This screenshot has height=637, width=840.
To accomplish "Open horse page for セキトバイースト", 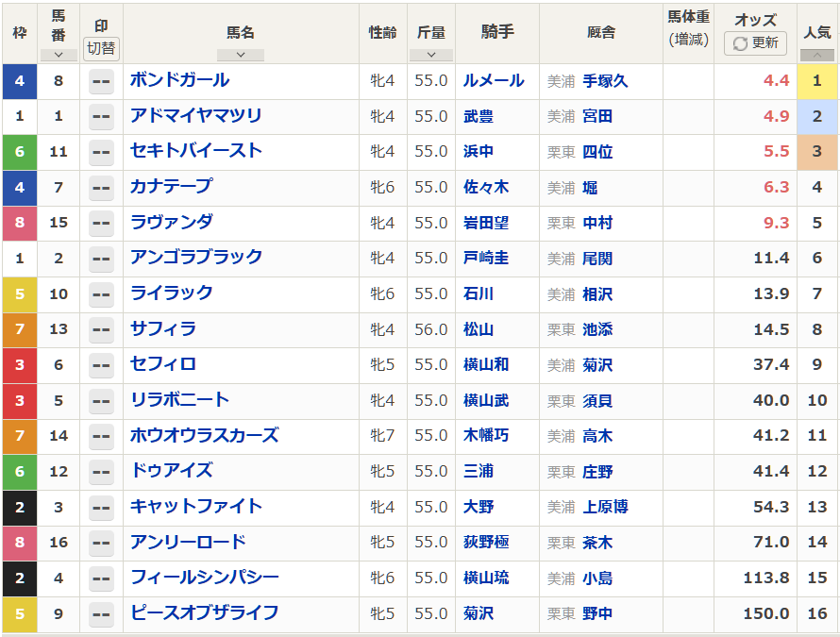I will [196, 151].
